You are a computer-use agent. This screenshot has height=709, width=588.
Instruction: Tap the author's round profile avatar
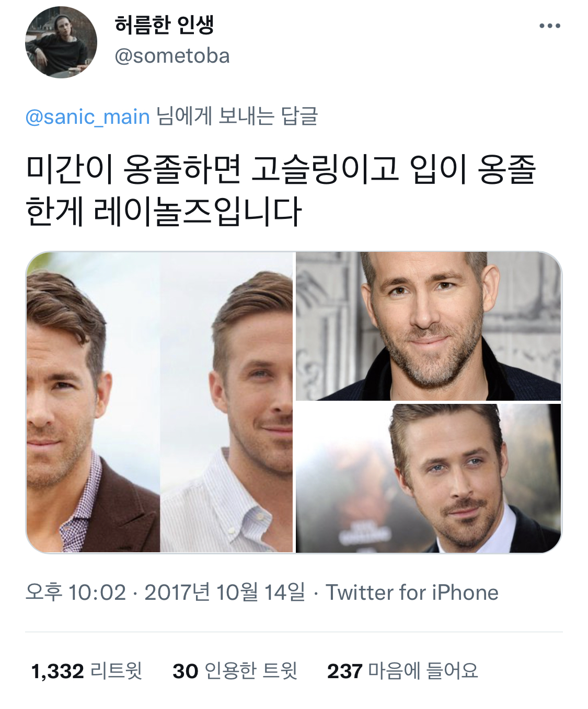(61, 42)
